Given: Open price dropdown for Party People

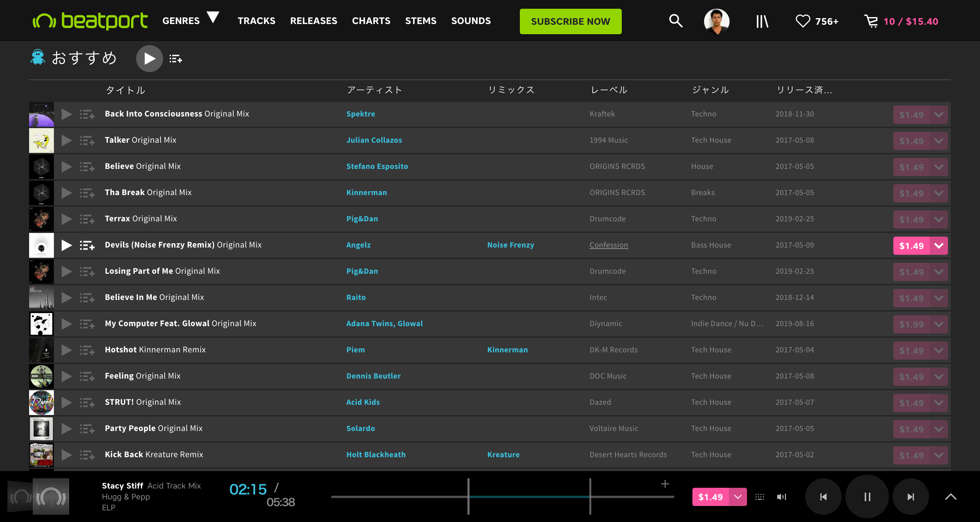Looking at the screenshot, I should 939,429.
